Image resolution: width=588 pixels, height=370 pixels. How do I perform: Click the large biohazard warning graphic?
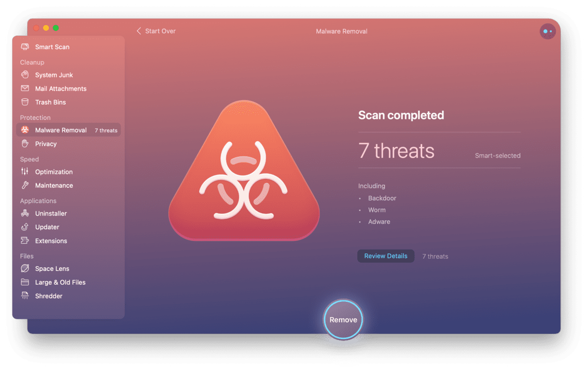tap(244, 171)
